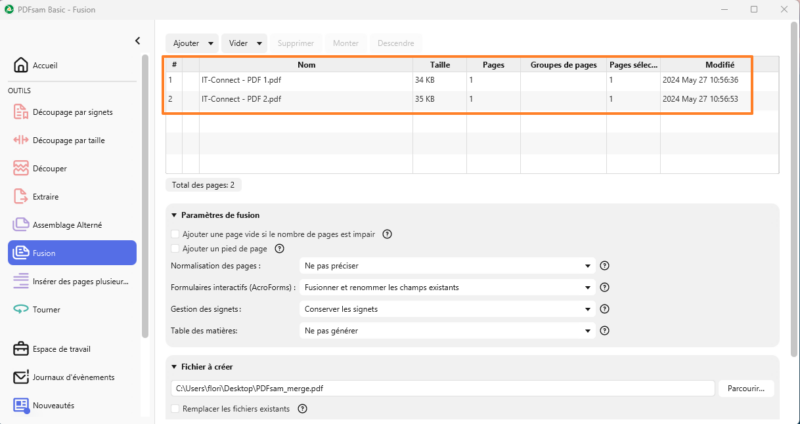Open the Extraire tool icon
This screenshot has width=800, height=424.
coord(21,196)
